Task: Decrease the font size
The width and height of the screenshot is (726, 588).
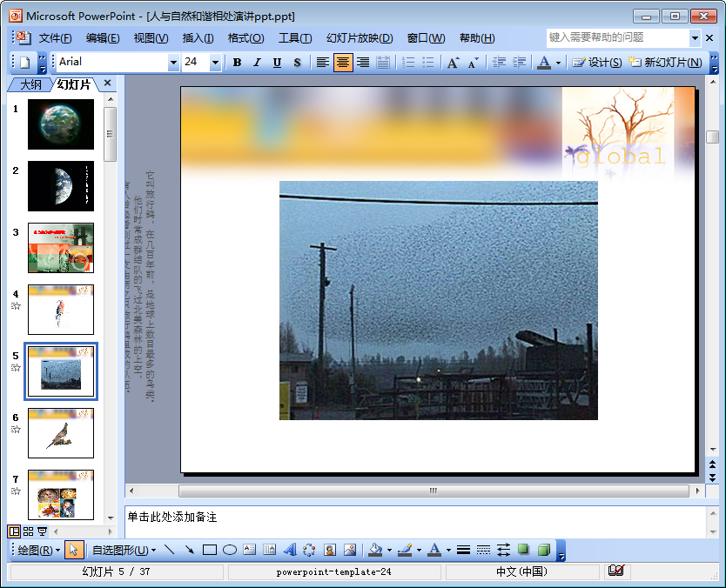Action: point(473,63)
